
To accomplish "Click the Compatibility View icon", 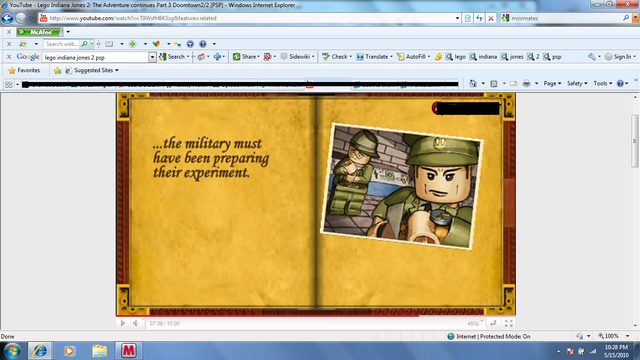I will [x=468, y=18].
